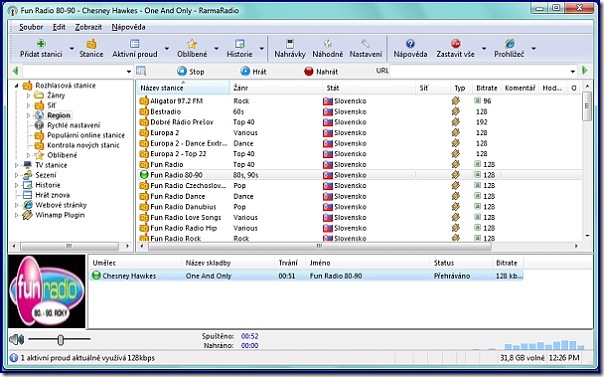This screenshot has width=604, height=377.
Task: Open Historie toolbar icon
Action: [240, 44]
